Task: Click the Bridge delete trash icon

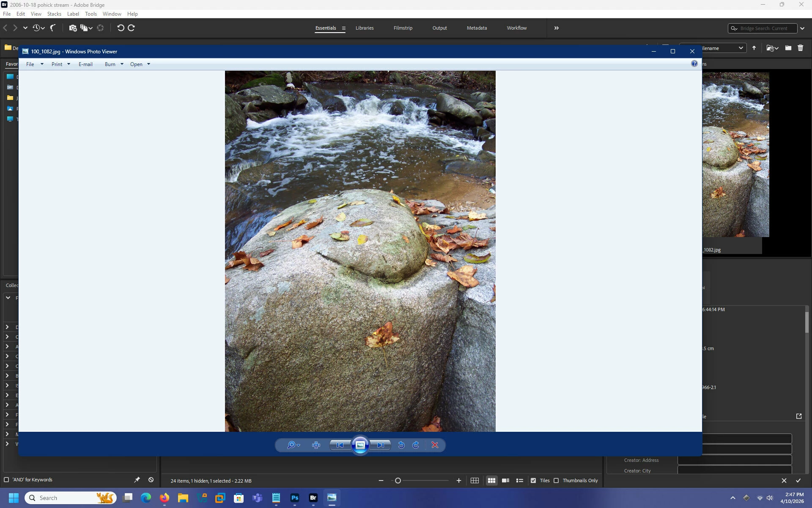Action: (x=800, y=48)
